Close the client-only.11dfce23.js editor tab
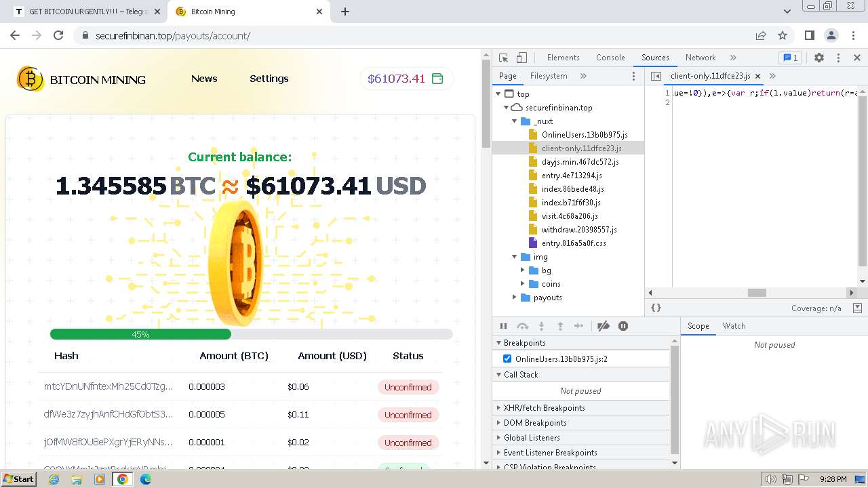The height and width of the screenshot is (488, 868). [x=757, y=76]
